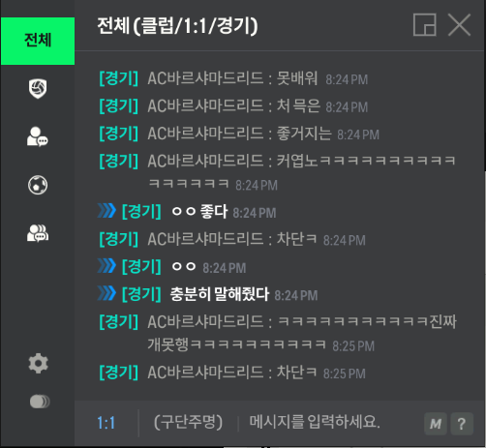Toggle the chat opacity switch
This screenshot has height=448, width=486.
click(40, 402)
